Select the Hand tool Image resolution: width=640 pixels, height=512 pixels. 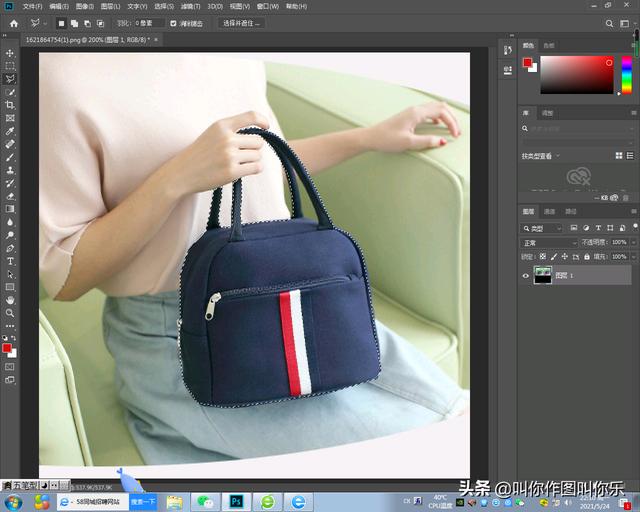point(10,300)
